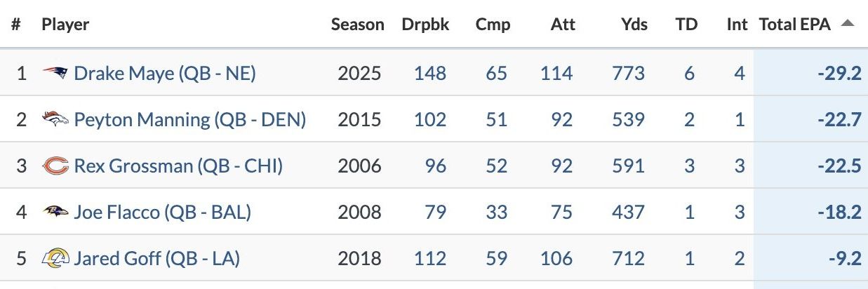Screen dimensions: 868x289
Task: Sort by the Player column header
Action: coord(65,25)
